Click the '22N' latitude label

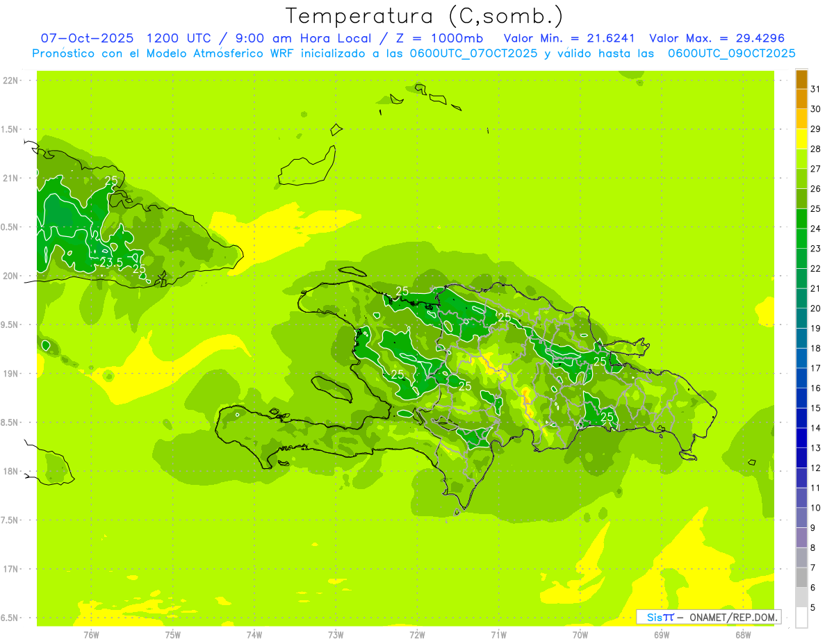(10, 81)
